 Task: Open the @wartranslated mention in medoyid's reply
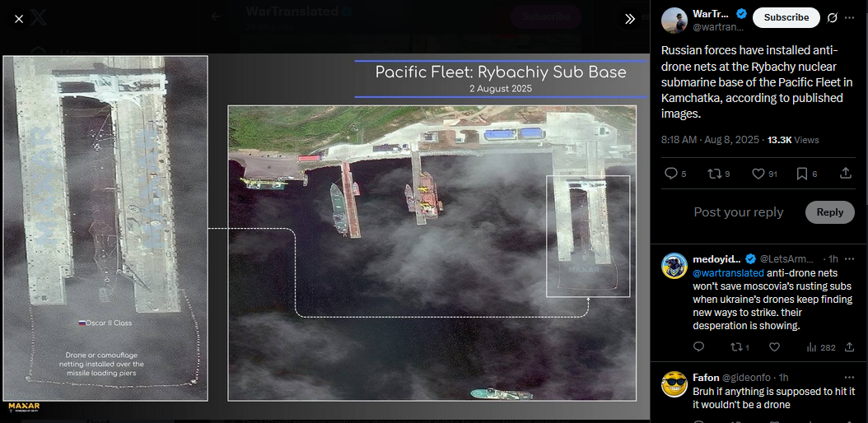729,272
